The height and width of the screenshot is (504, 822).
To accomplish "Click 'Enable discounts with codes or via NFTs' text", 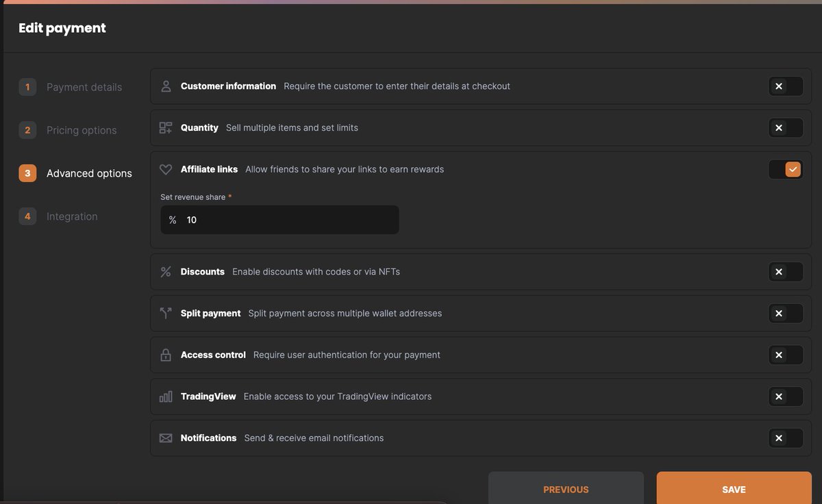I will (x=316, y=272).
